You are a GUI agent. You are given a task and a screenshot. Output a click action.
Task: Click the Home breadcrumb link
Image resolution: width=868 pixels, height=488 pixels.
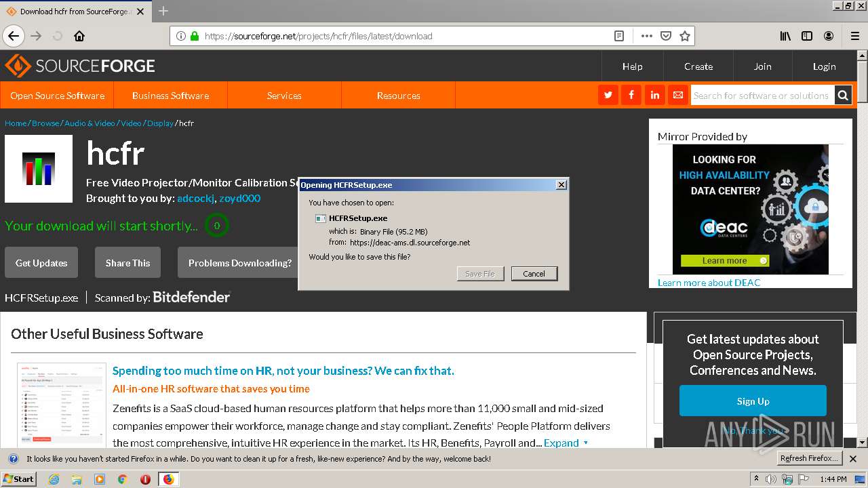coord(16,123)
